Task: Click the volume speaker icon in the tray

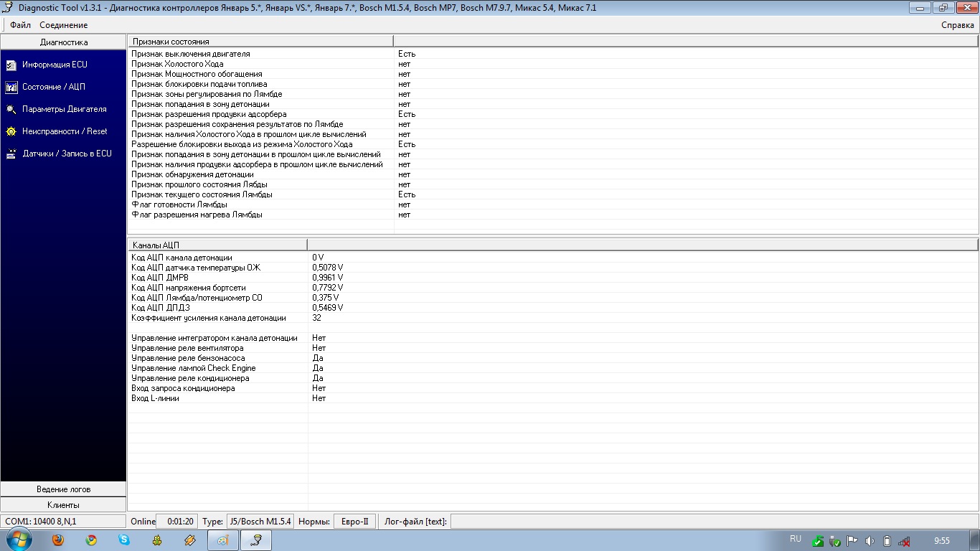Action: [870, 541]
